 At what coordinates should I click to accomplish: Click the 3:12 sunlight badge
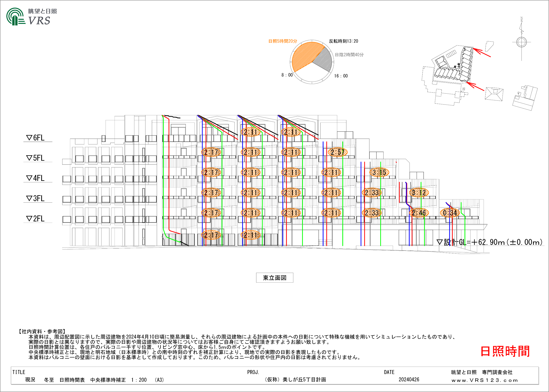click(x=419, y=193)
